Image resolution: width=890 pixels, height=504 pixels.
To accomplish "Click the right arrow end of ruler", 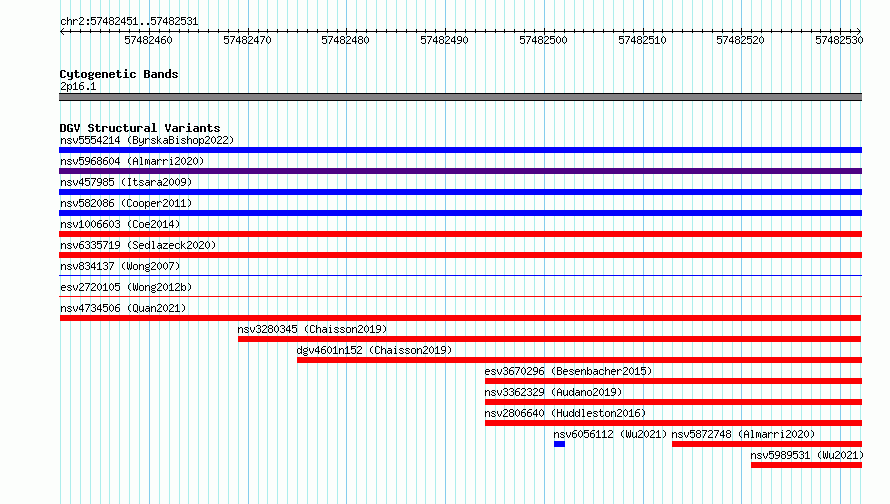I will pos(859,31).
